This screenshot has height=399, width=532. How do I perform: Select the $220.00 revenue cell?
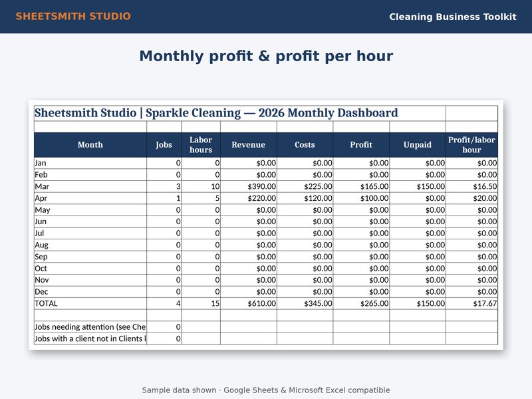pyautogui.click(x=248, y=198)
